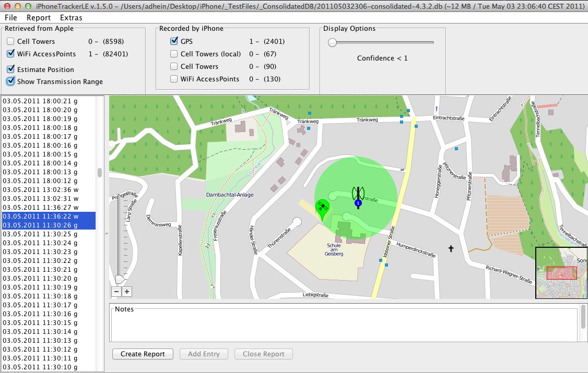Click the Confidence slider handle

coord(332,43)
